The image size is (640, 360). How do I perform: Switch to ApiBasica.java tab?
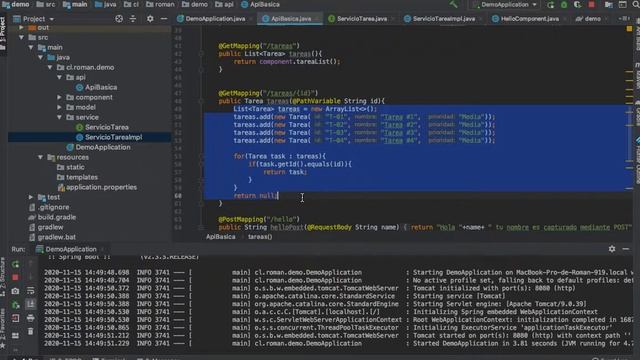click(x=290, y=19)
